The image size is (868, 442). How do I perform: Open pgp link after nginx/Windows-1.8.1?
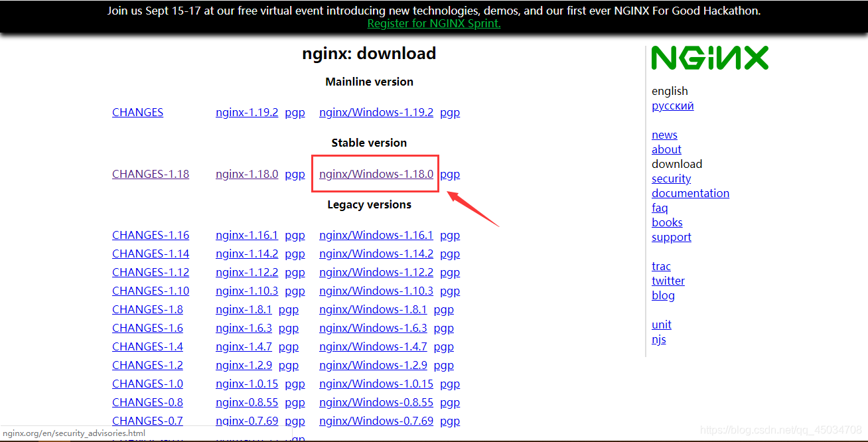click(444, 309)
